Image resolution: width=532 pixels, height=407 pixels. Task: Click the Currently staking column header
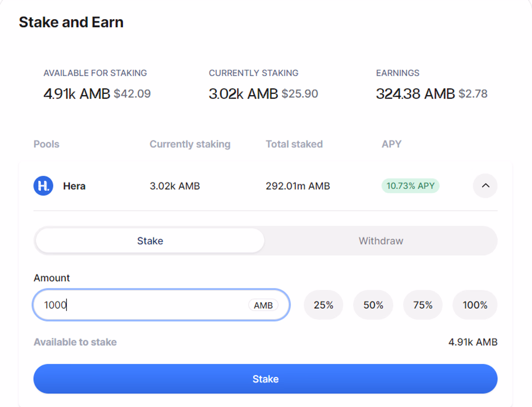(190, 144)
